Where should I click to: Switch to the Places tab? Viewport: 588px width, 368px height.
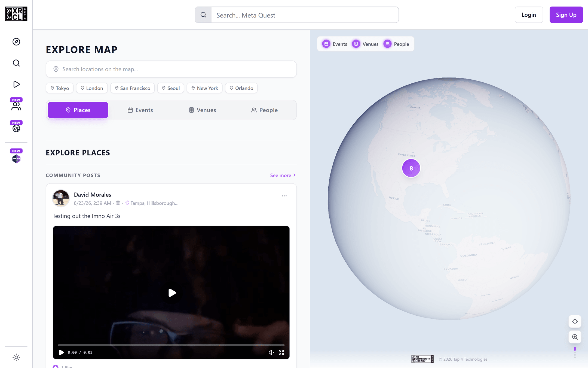(78, 110)
